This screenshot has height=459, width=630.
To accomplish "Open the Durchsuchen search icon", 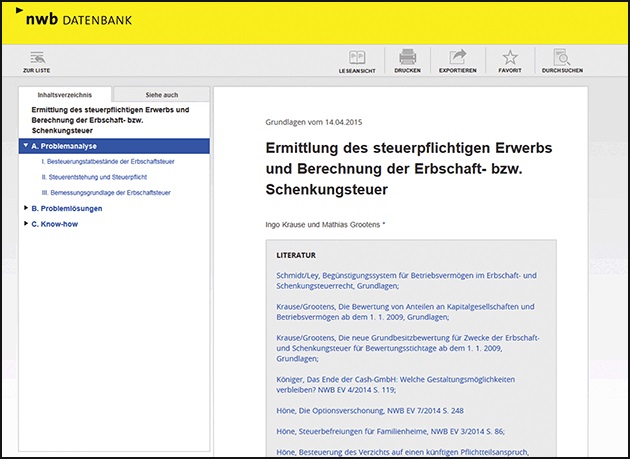I will click(x=562, y=59).
